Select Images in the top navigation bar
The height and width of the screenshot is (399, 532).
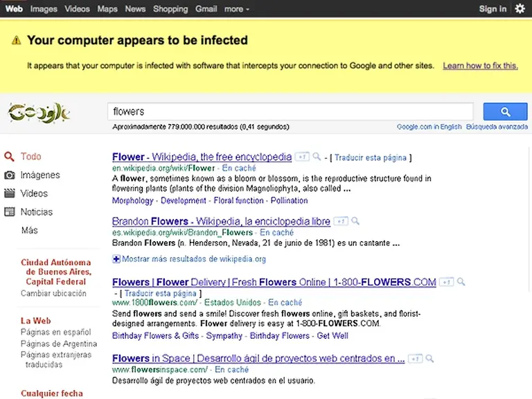pos(44,9)
